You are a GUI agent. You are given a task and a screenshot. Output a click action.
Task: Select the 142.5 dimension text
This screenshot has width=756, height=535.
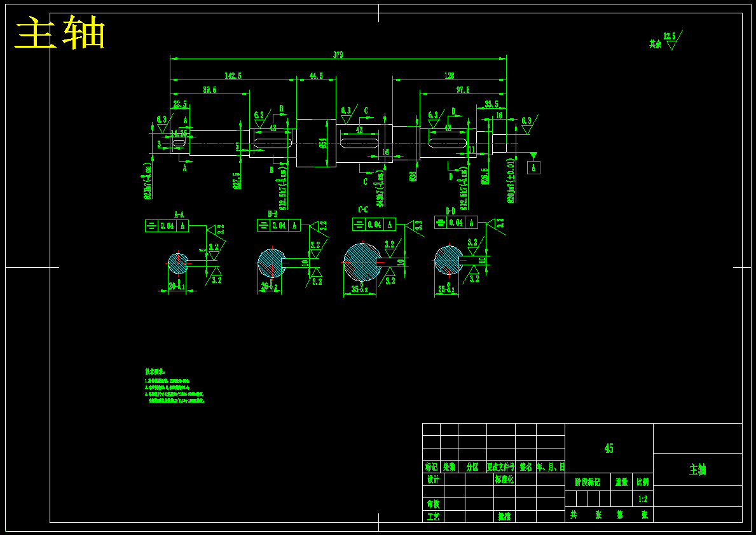tap(233, 76)
